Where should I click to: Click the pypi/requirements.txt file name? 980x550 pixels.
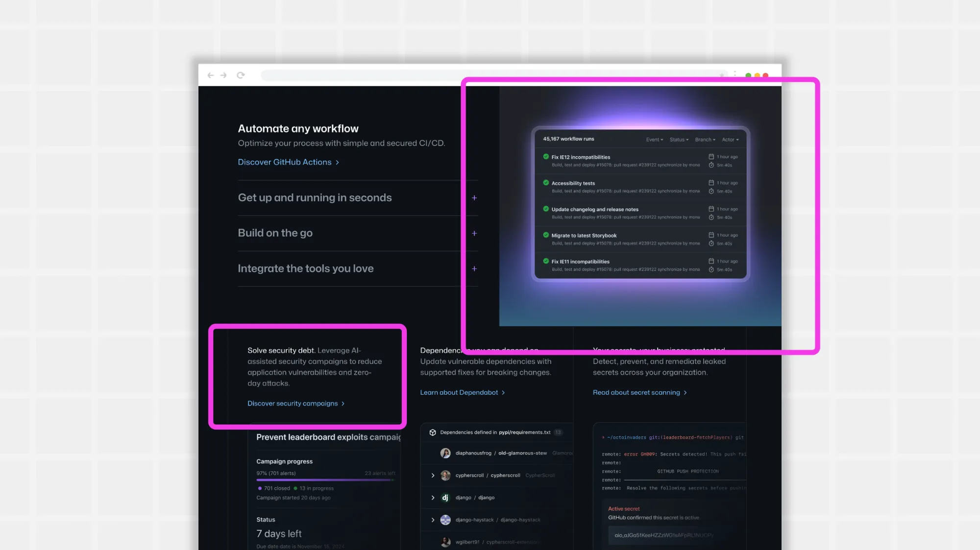[524, 432]
